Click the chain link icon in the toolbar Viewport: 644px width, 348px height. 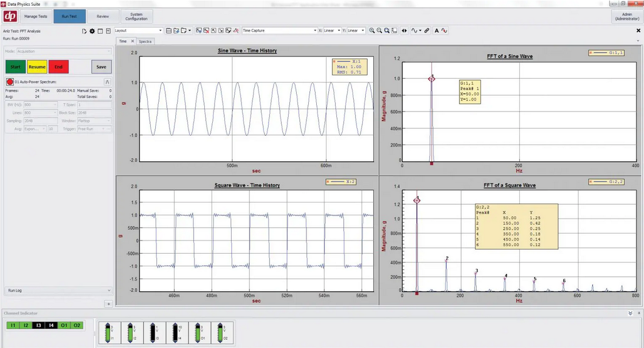(x=427, y=30)
